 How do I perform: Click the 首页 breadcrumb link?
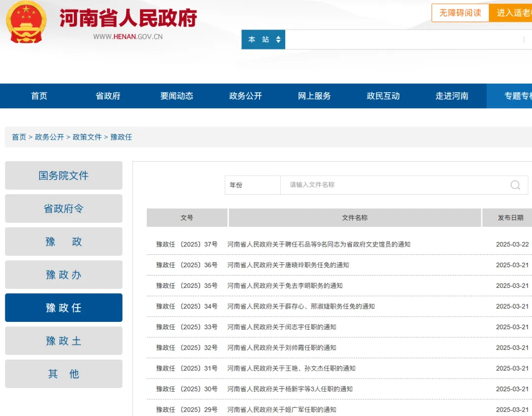[x=19, y=137]
